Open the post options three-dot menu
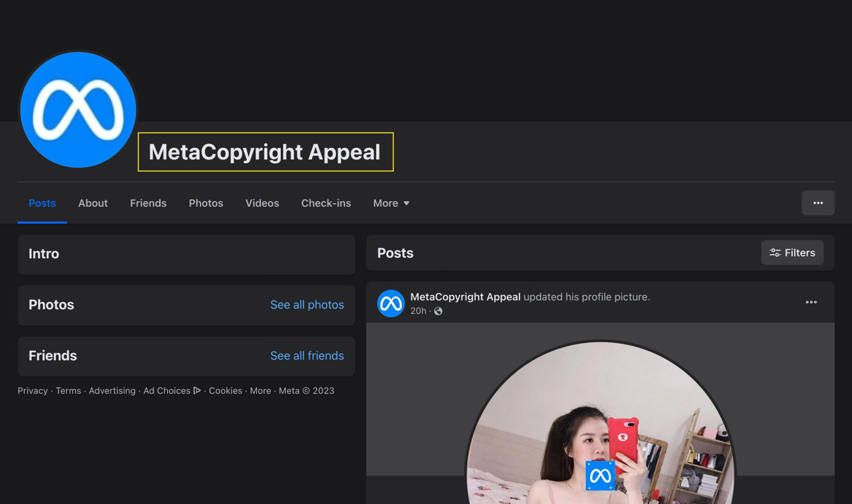Image resolution: width=852 pixels, height=504 pixels. (x=811, y=302)
